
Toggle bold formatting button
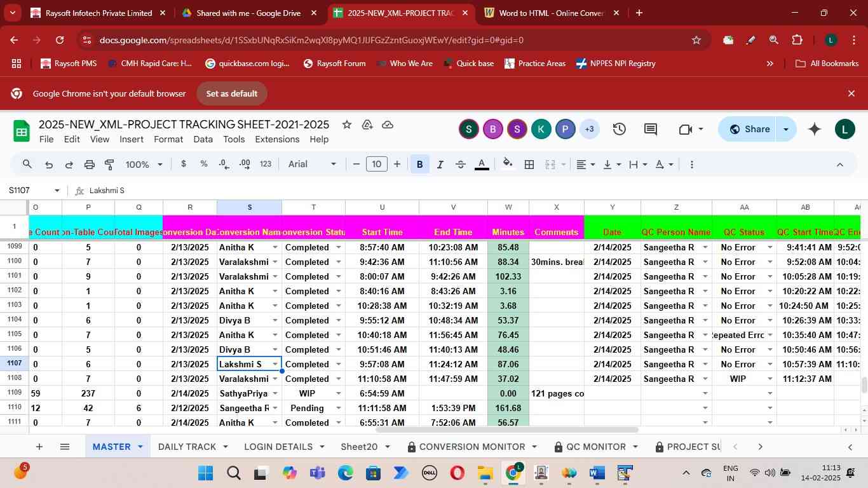pos(419,165)
